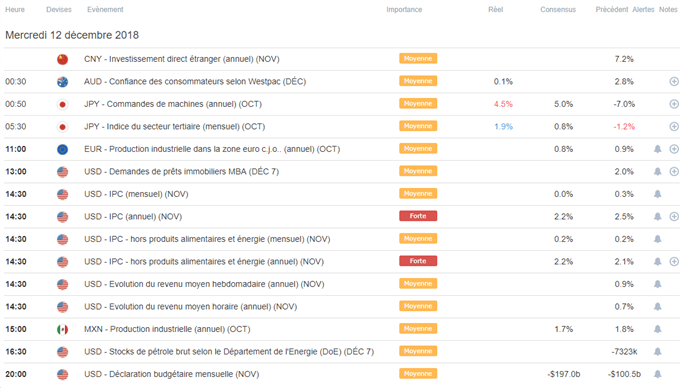Open USD - Demandes de prêts immobiliers MBA event
This screenshot has height=388, width=680.
point(181,172)
